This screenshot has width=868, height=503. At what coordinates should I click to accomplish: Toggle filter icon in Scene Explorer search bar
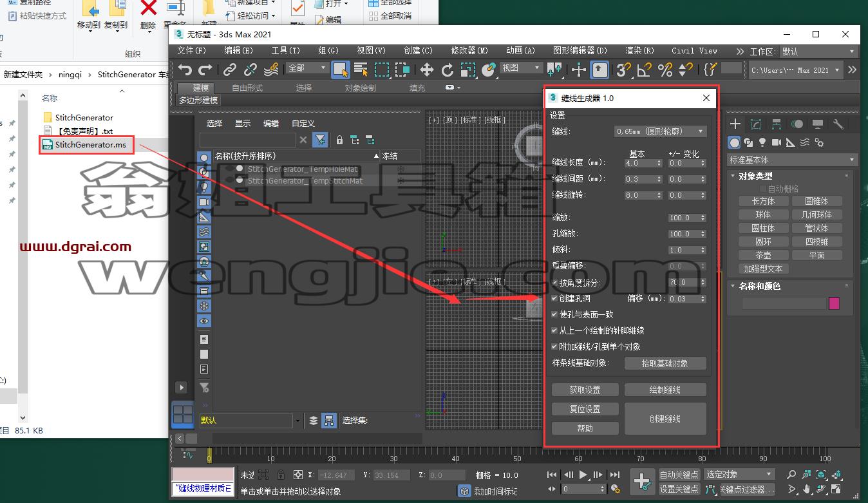320,140
